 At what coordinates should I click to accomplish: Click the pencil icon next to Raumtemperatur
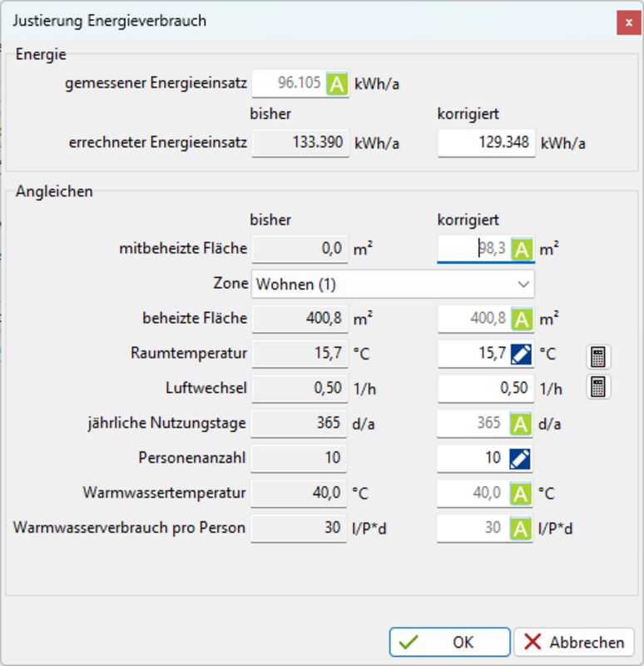(522, 354)
